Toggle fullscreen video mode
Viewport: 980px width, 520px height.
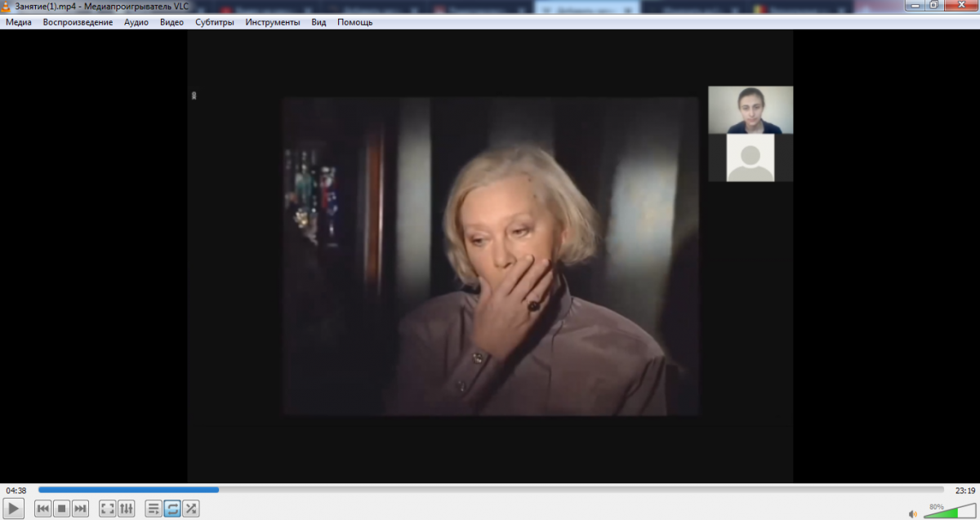(107, 509)
